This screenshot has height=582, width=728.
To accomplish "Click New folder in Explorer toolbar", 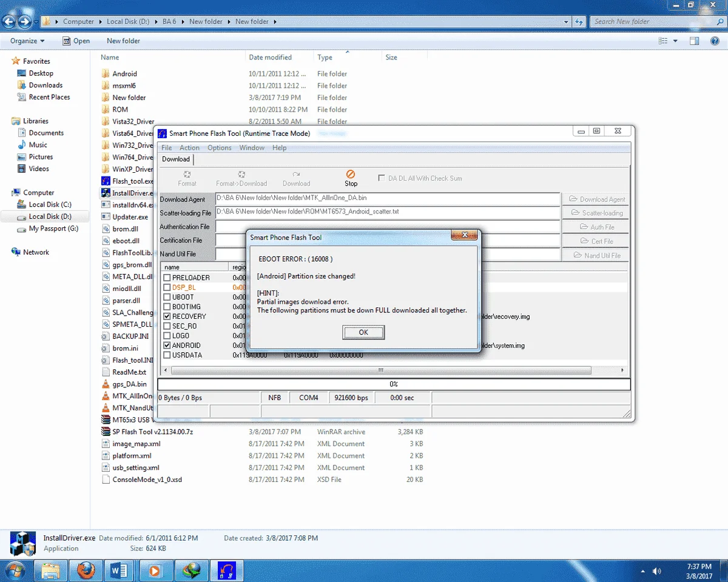I will 123,41.
